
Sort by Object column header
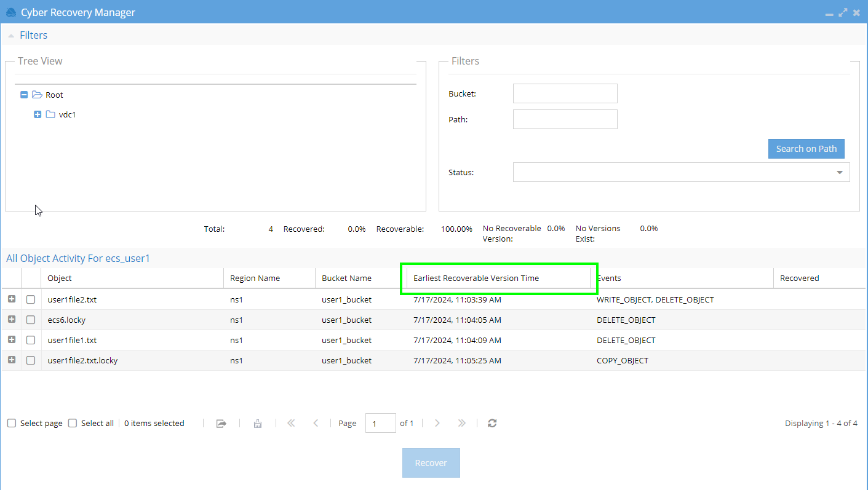coord(132,278)
